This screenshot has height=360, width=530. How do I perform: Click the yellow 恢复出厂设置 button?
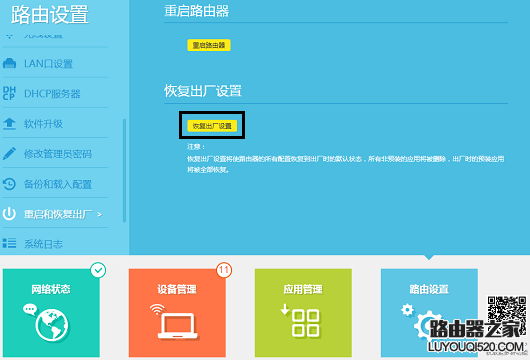212,126
